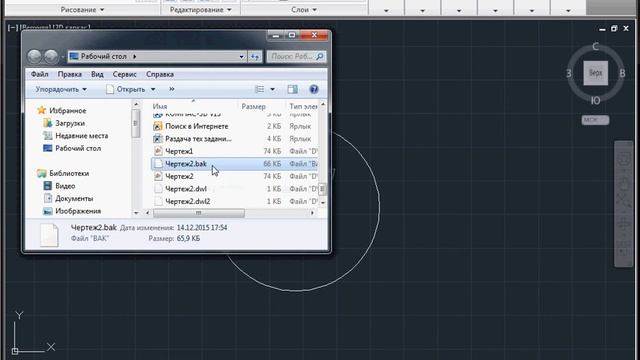
Task: Expand the Рисование ribbon panel
Action: [x=82, y=9]
